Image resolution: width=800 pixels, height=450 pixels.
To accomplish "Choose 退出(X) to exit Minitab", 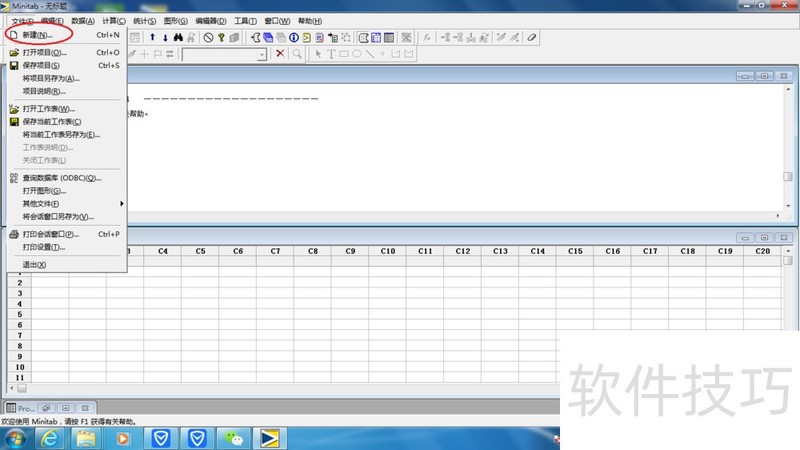I will [x=67, y=264].
